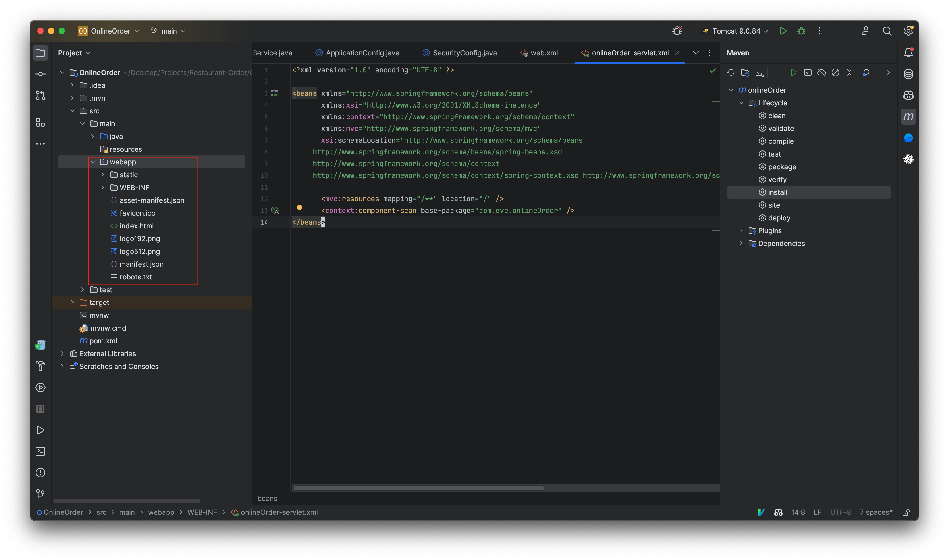Start debugging the Tomcat configuration

pyautogui.click(x=801, y=31)
